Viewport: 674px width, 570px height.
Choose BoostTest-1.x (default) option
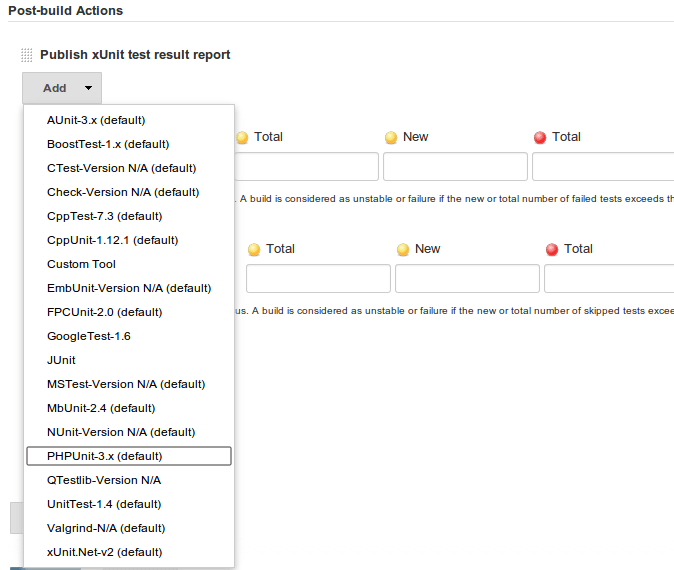click(129, 144)
